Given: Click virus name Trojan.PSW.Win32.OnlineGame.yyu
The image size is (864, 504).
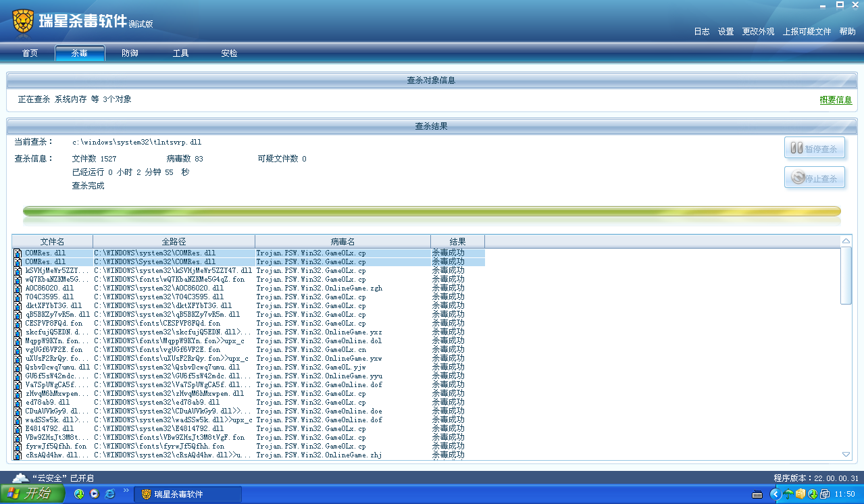Looking at the screenshot, I should [x=319, y=376].
